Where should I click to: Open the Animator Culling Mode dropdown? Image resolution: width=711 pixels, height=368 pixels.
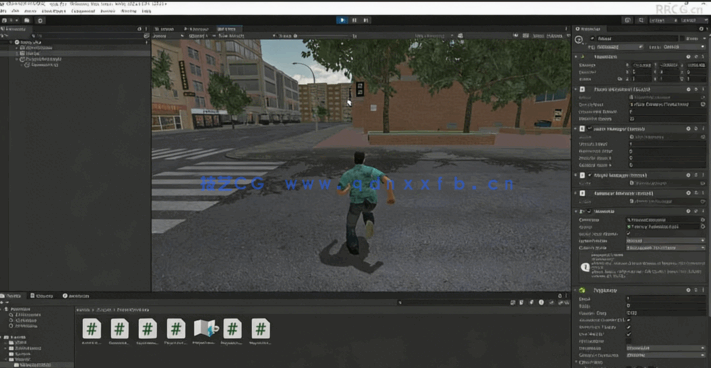pos(666,248)
